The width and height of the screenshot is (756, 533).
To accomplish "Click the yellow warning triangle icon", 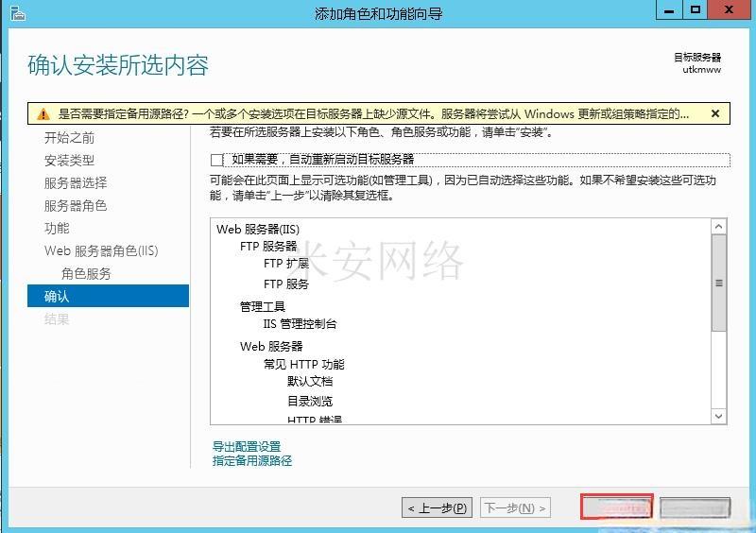I will 43,114.
